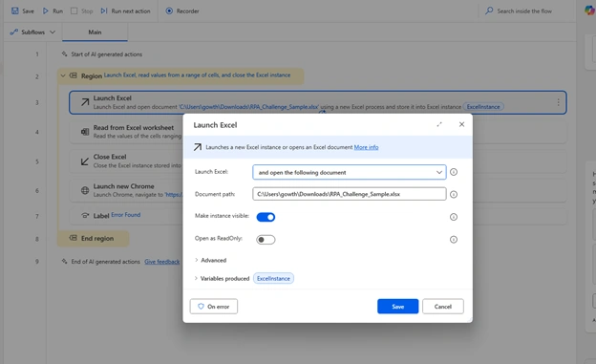Click the ExcelInstance variable in action row 3
This screenshot has height=364, width=596.
tap(483, 107)
